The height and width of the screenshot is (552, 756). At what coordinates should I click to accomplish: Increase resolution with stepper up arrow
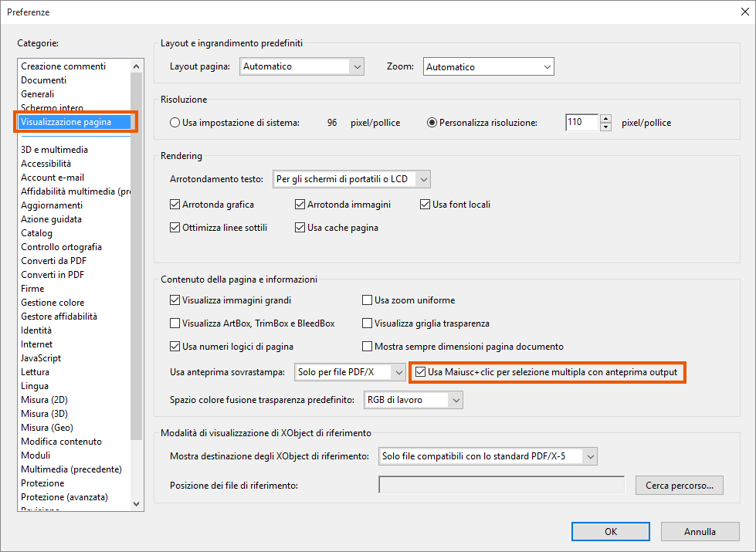(x=605, y=119)
